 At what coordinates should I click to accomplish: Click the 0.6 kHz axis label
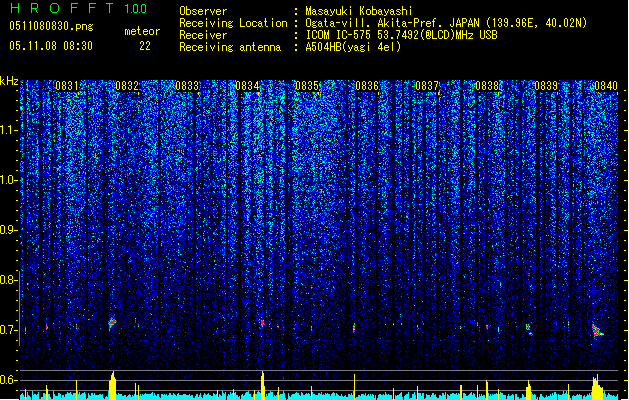9,380
